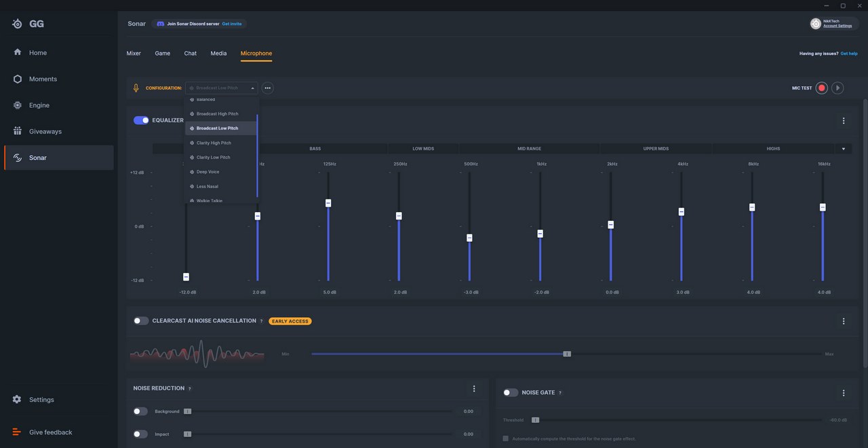The width and height of the screenshot is (868, 448).
Task: Click the Discord logo icon
Action: click(x=160, y=24)
